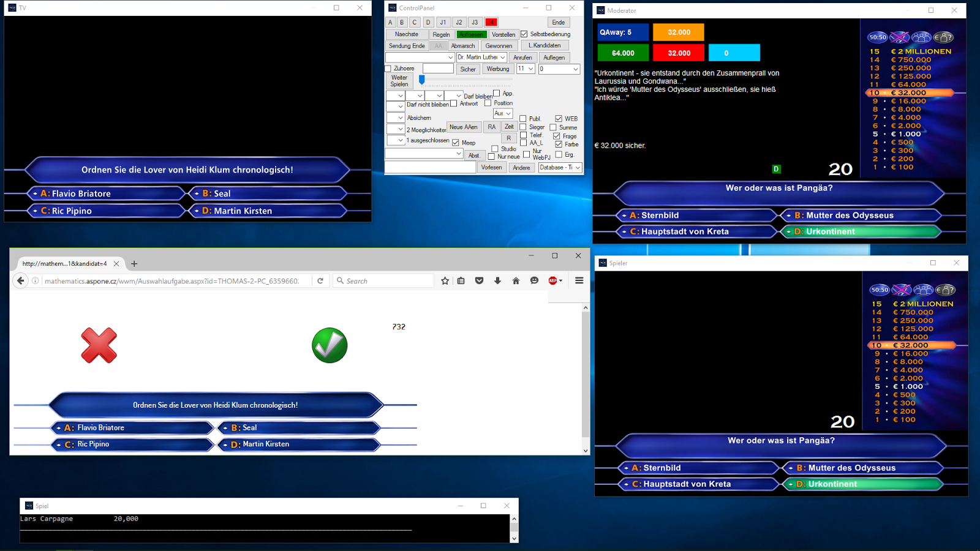Reload the page with the refresh icon
Image resolution: width=980 pixels, height=551 pixels.
320,281
